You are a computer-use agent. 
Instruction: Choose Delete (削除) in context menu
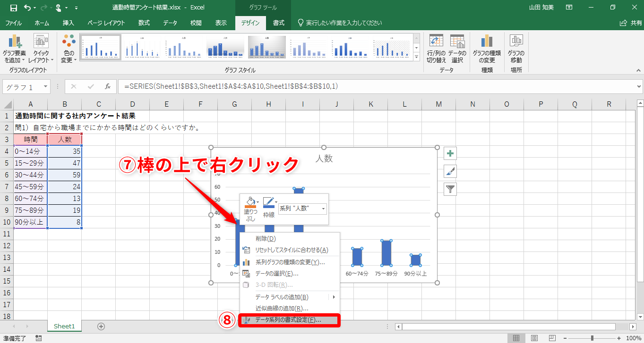click(290, 239)
